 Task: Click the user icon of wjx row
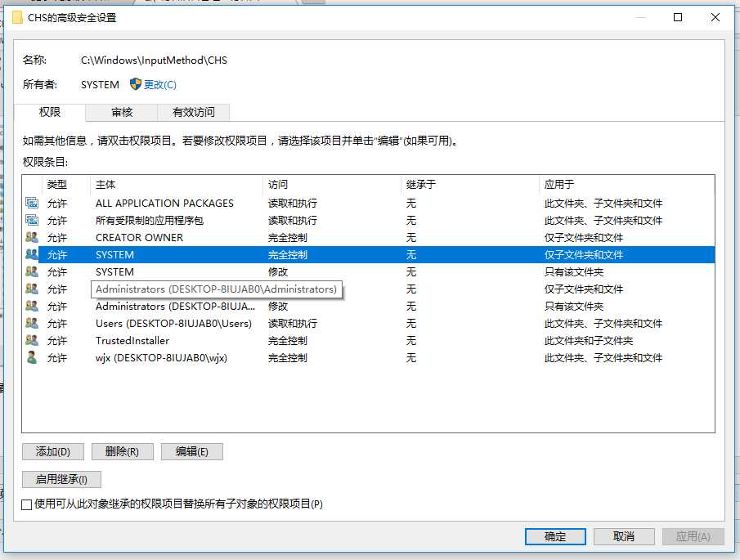coord(32,357)
